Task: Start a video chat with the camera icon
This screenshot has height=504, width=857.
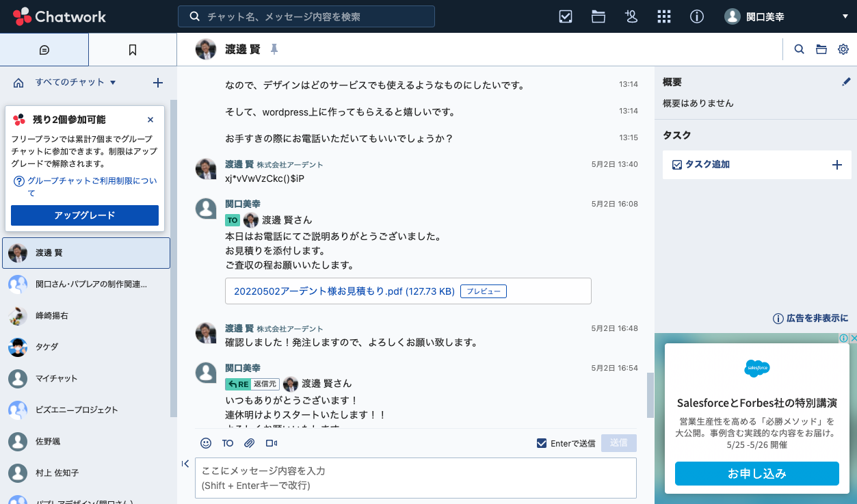Action: click(x=272, y=443)
